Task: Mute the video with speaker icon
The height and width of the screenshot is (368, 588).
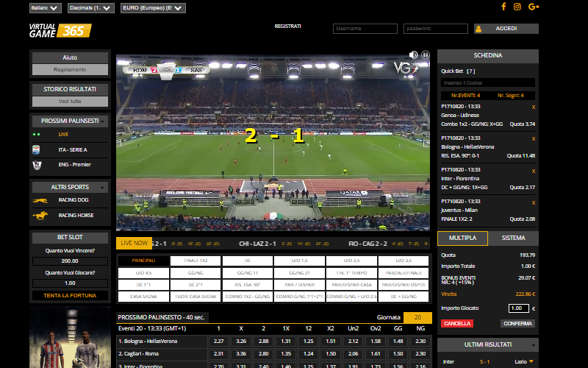Action: [413, 54]
